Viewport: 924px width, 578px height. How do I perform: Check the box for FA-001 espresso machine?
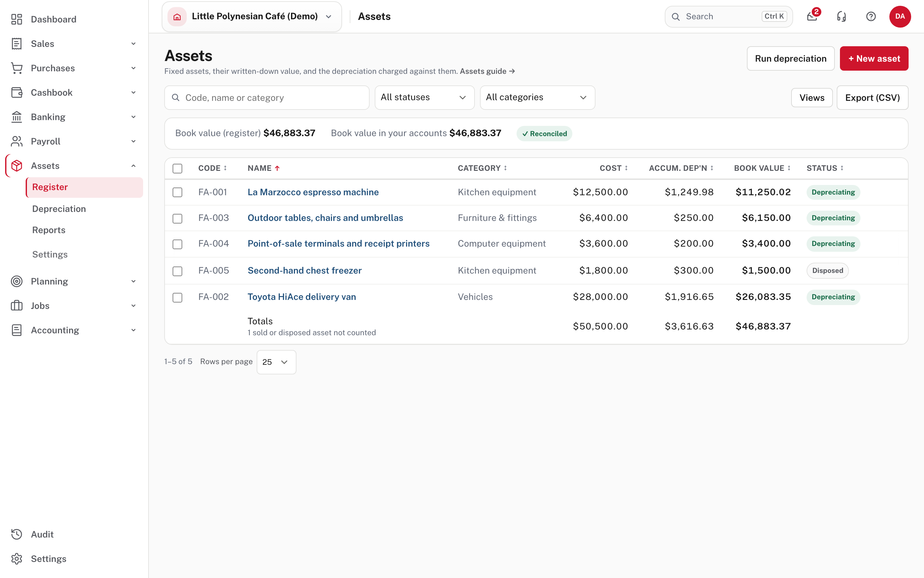tap(177, 192)
